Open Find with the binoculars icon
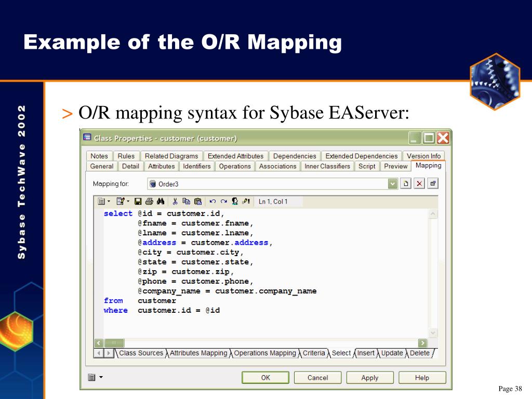 point(161,201)
